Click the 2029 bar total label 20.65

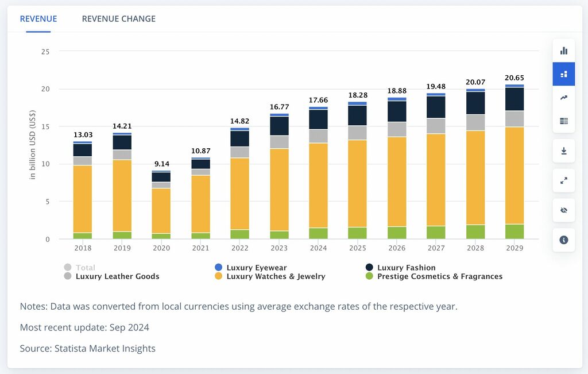point(514,78)
